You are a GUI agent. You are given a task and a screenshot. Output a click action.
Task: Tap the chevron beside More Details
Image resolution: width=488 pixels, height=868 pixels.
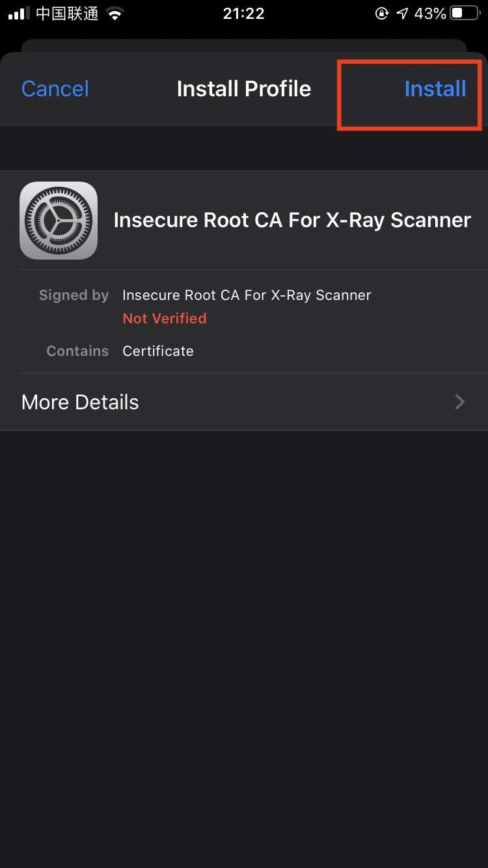coord(460,402)
